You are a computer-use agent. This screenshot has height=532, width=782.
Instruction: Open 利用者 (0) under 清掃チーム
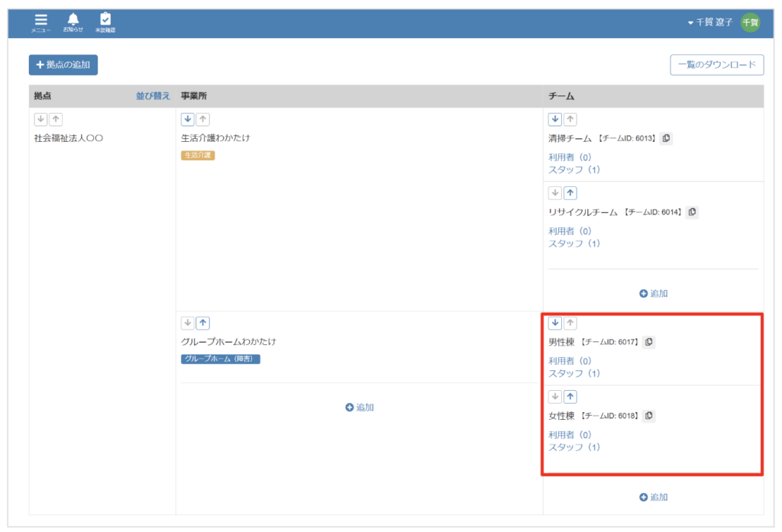[x=570, y=157]
